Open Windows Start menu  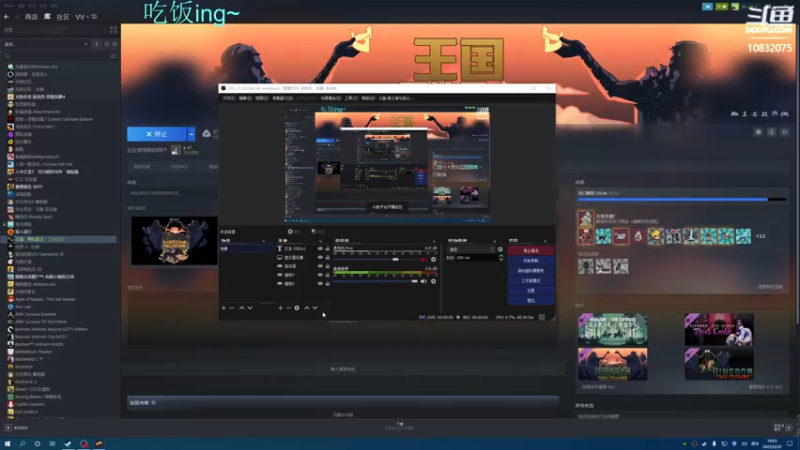(7, 444)
